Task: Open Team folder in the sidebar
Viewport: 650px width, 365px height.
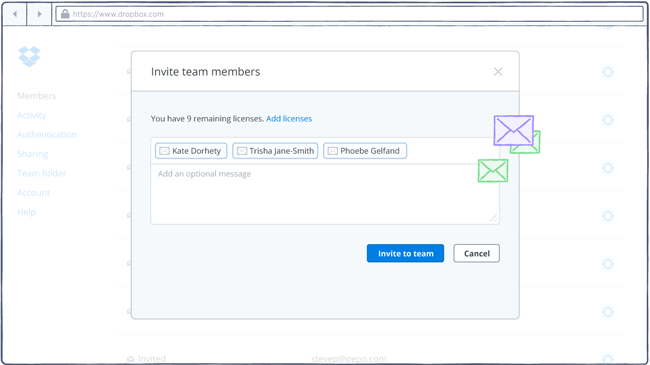Action: coord(41,173)
